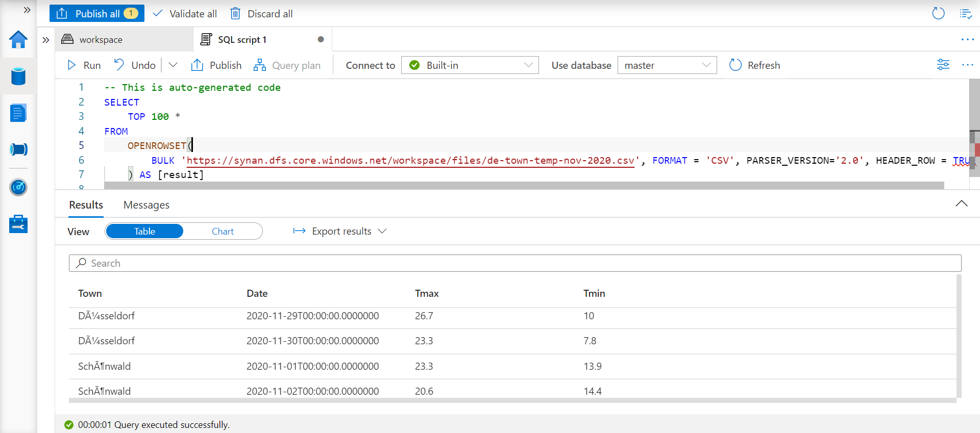Screen dimensions: 980x433
Task: Expand the Export results menu
Action: coord(340,232)
